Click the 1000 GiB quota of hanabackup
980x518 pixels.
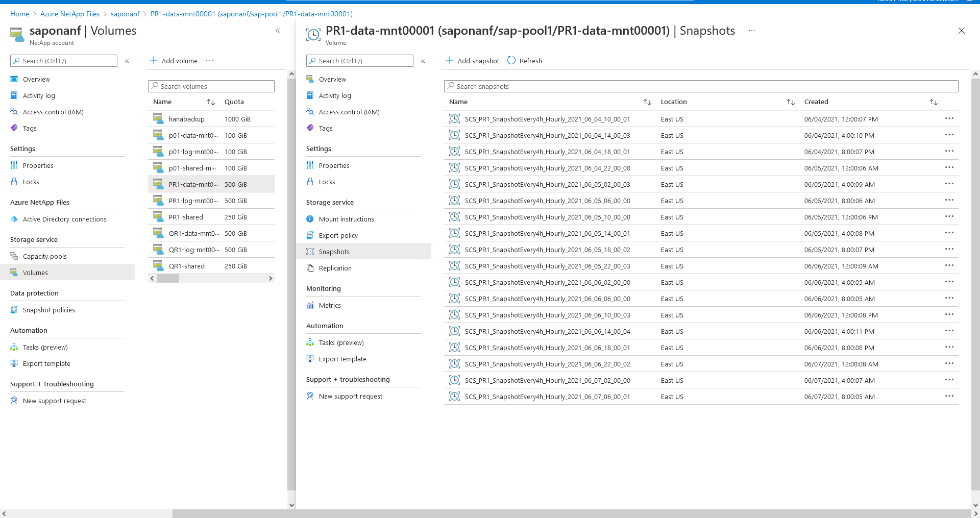[x=237, y=119]
